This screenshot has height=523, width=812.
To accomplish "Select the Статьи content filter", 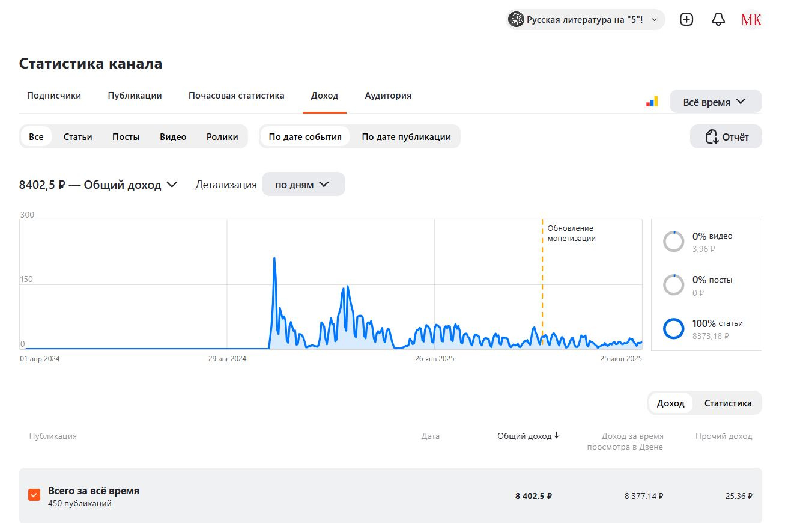I will click(78, 137).
